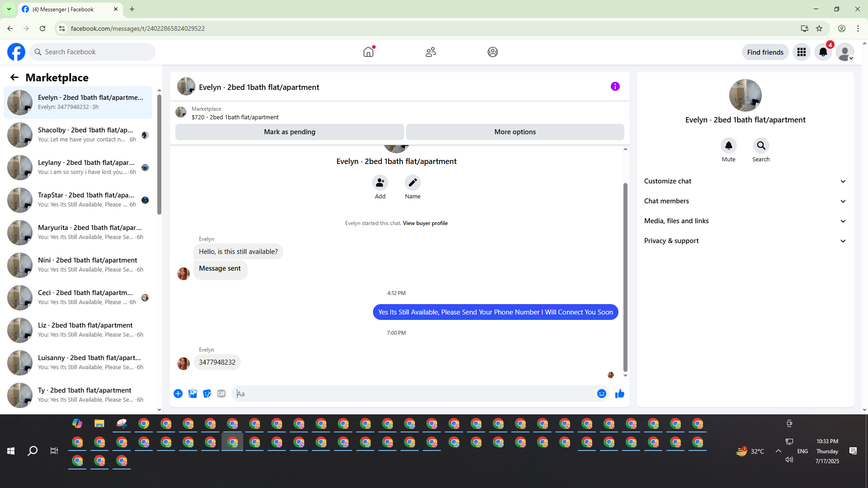The height and width of the screenshot is (488, 868).
Task: Click the purple conversation info icon
Action: pos(615,86)
